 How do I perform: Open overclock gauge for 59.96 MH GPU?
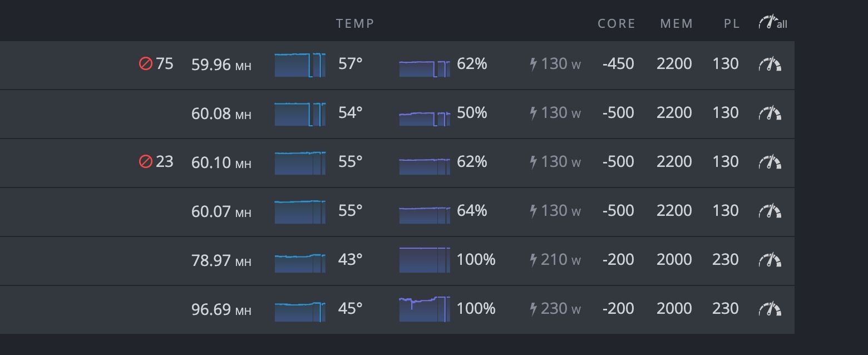tap(770, 65)
